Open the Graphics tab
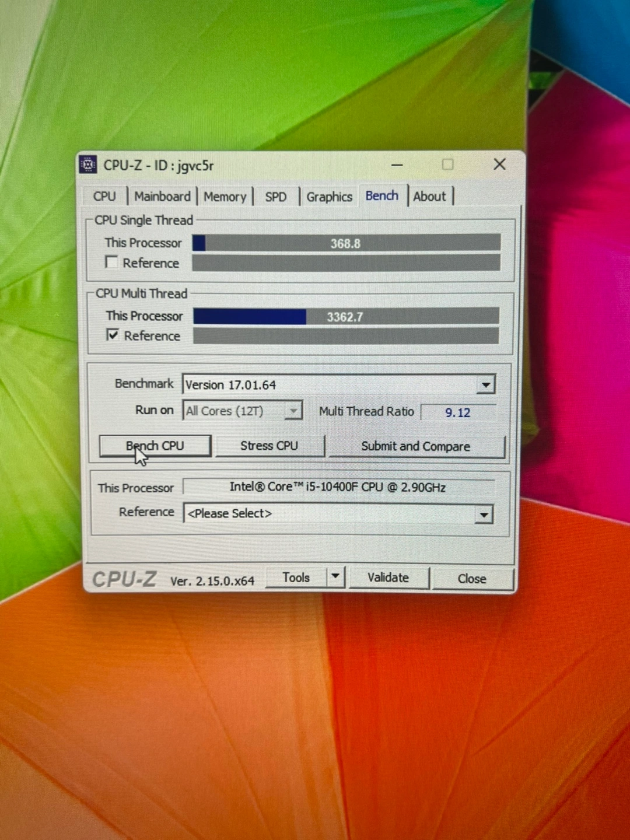630x840 pixels. click(x=330, y=197)
